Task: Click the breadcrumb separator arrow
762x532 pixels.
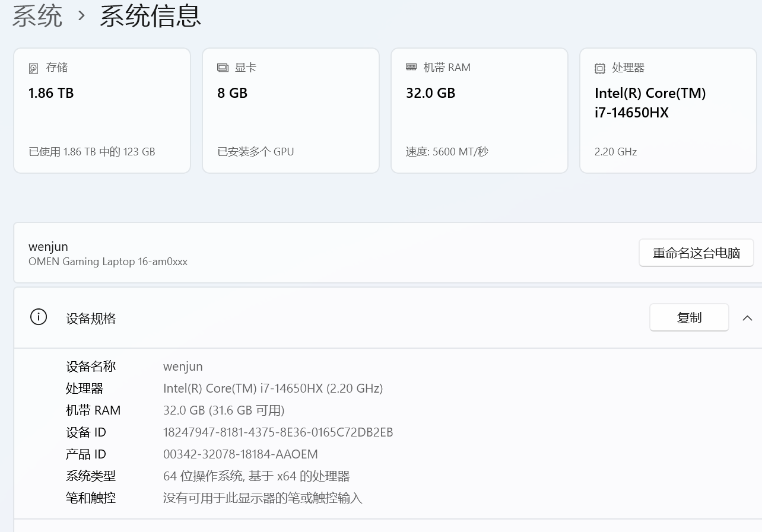Action: [x=82, y=16]
